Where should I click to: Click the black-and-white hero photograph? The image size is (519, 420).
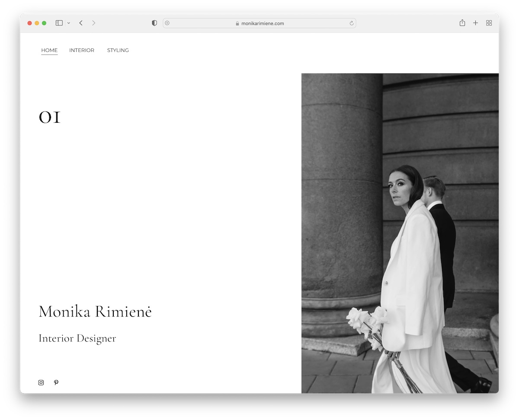(399, 233)
